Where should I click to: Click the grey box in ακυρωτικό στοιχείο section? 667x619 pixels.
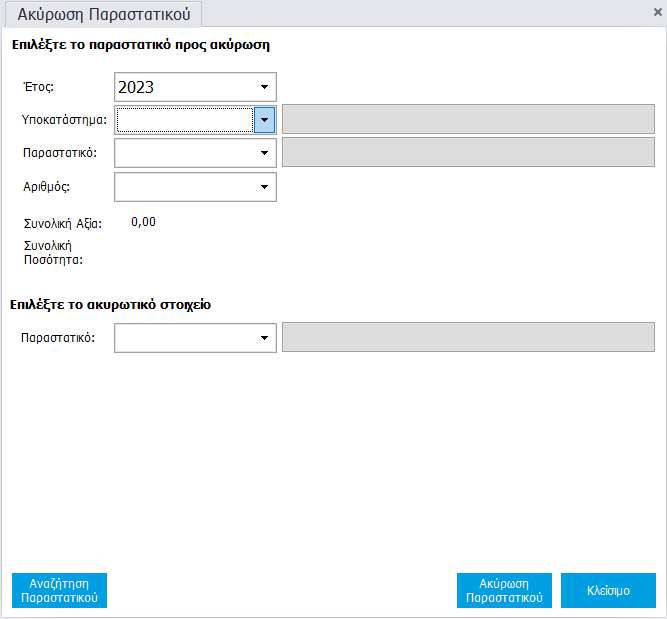coord(468,338)
